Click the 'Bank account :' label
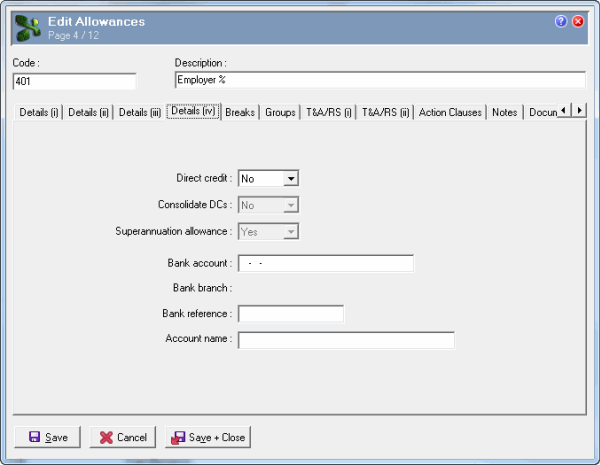This screenshot has width=600, height=465. pyautogui.click(x=200, y=263)
